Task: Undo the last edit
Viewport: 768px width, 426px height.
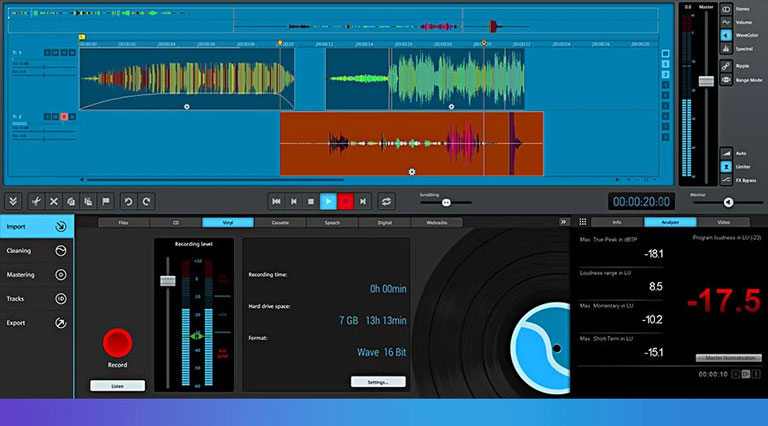Action: 128,201
